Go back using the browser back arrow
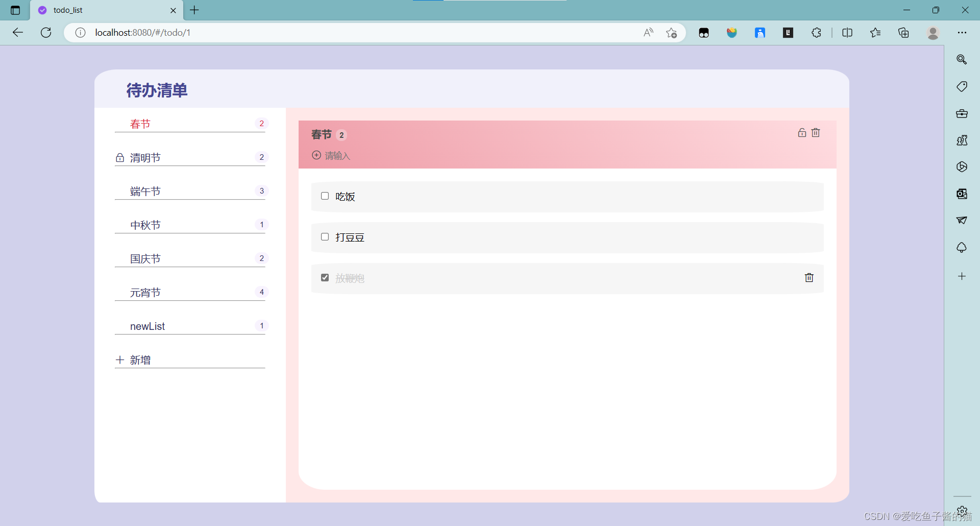The width and height of the screenshot is (980, 526). 18,33
